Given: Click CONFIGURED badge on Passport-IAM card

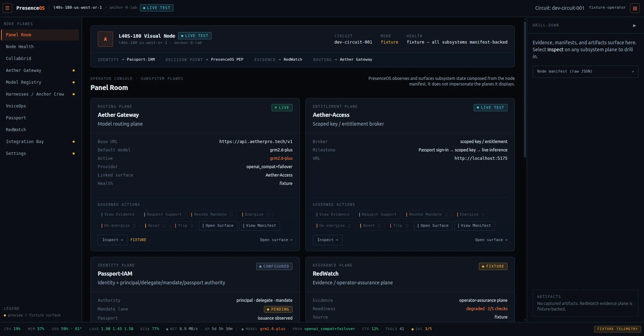Looking at the screenshot, I should 274,267.
